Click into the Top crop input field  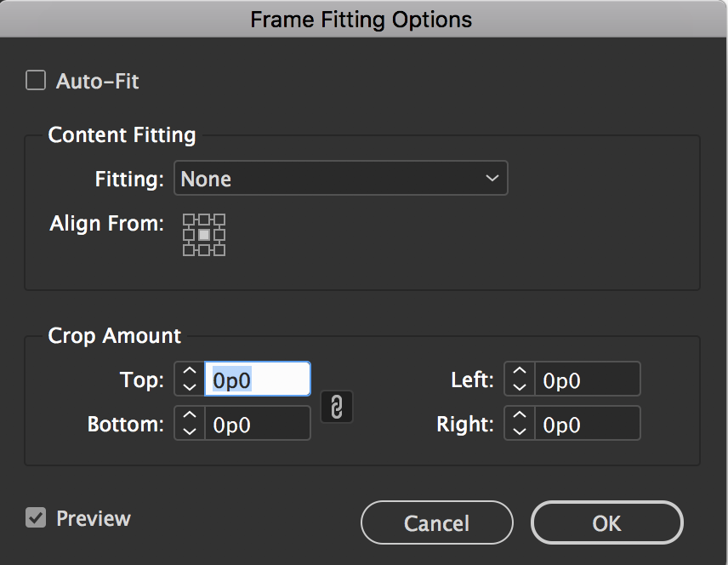coord(258,380)
